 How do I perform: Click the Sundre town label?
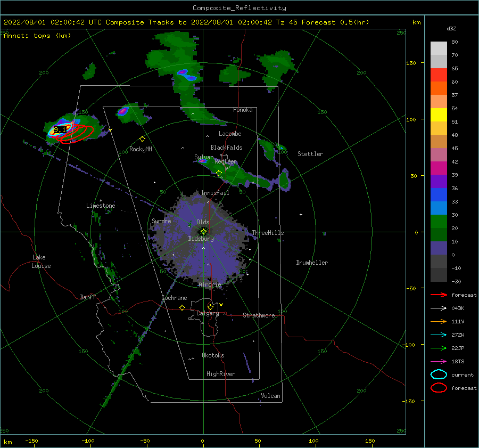161,221
